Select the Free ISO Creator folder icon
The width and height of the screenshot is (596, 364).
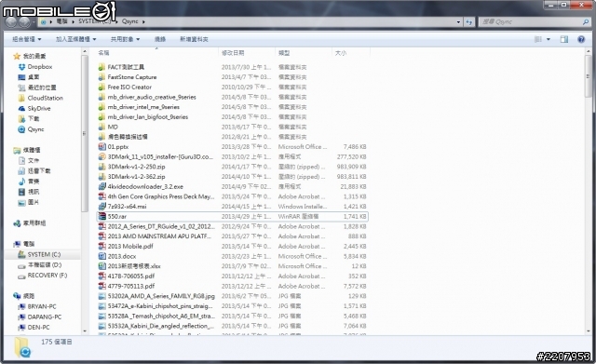(102, 87)
